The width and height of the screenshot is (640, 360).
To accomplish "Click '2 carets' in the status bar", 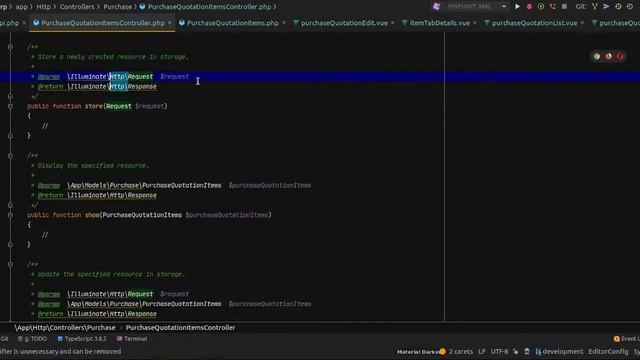I will 461,352.
